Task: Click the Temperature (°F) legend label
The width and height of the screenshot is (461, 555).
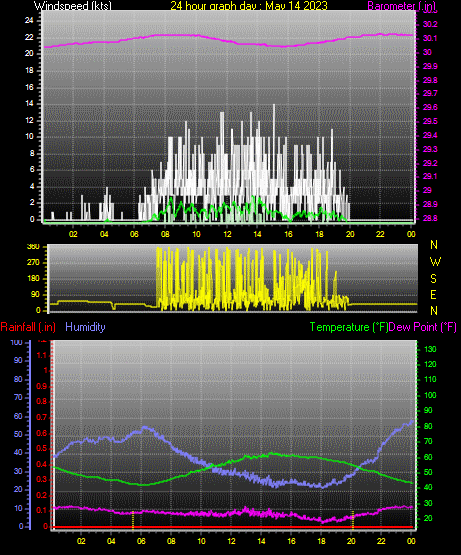Action: click(x=349, y=327)
